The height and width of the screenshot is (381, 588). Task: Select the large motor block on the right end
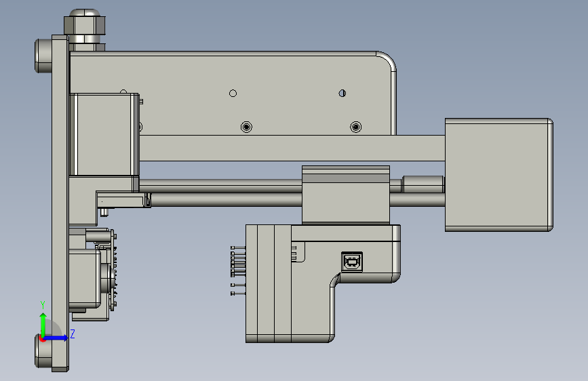click(498, 175)
